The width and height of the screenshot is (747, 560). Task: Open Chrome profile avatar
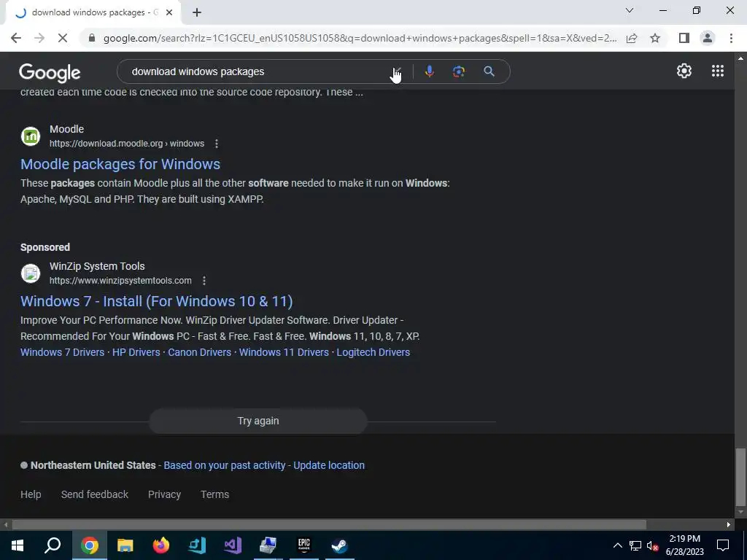coord(708,38)
